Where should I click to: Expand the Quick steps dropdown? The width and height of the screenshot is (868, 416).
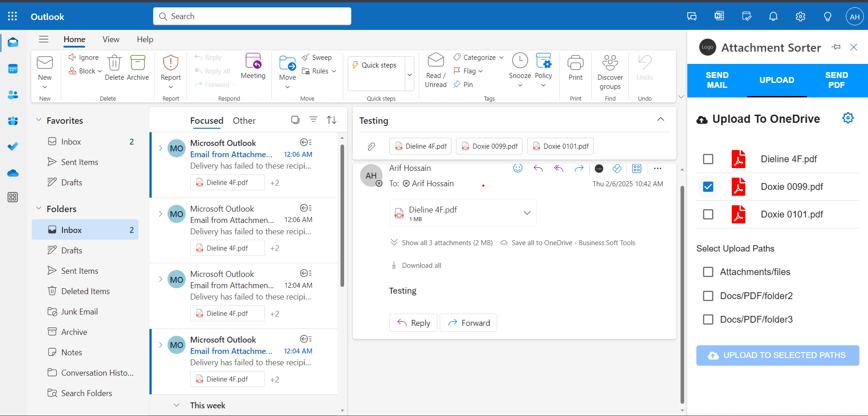[409, 74]
